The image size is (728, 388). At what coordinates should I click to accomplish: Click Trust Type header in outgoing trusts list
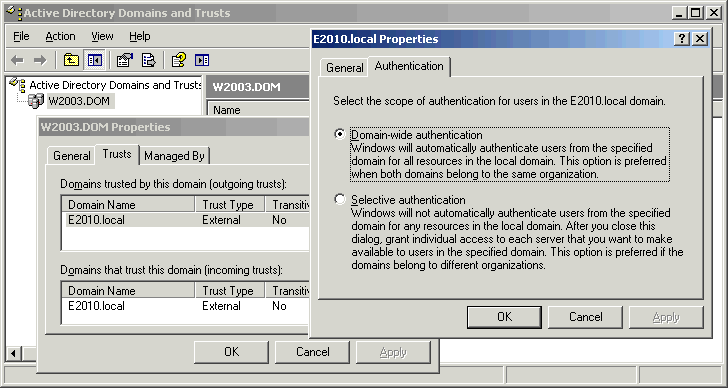[230, 205]
